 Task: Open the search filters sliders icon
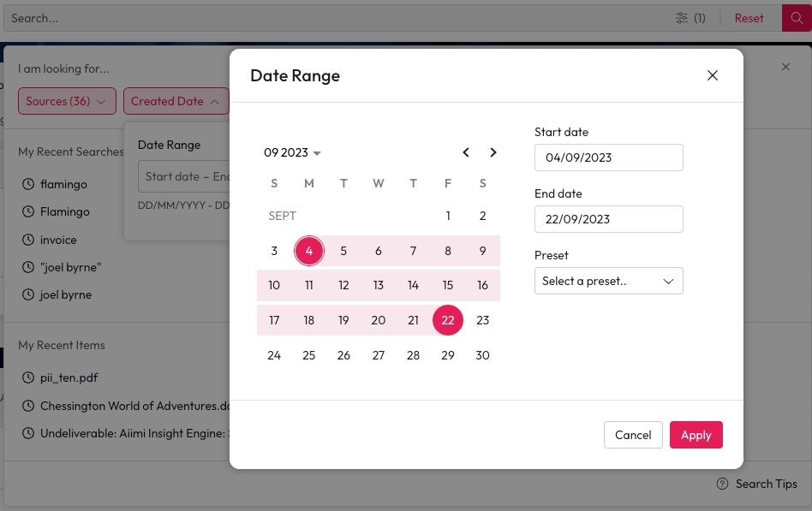click(682, 18)
